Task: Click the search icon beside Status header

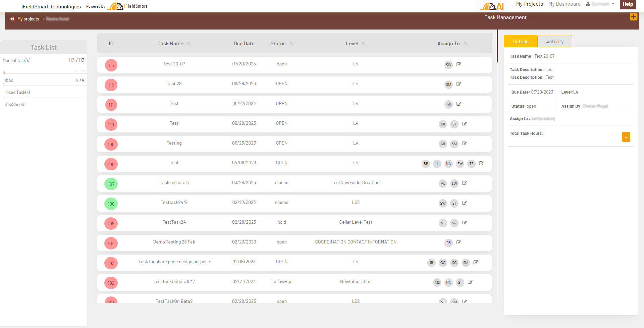Action: click(291, 44)
